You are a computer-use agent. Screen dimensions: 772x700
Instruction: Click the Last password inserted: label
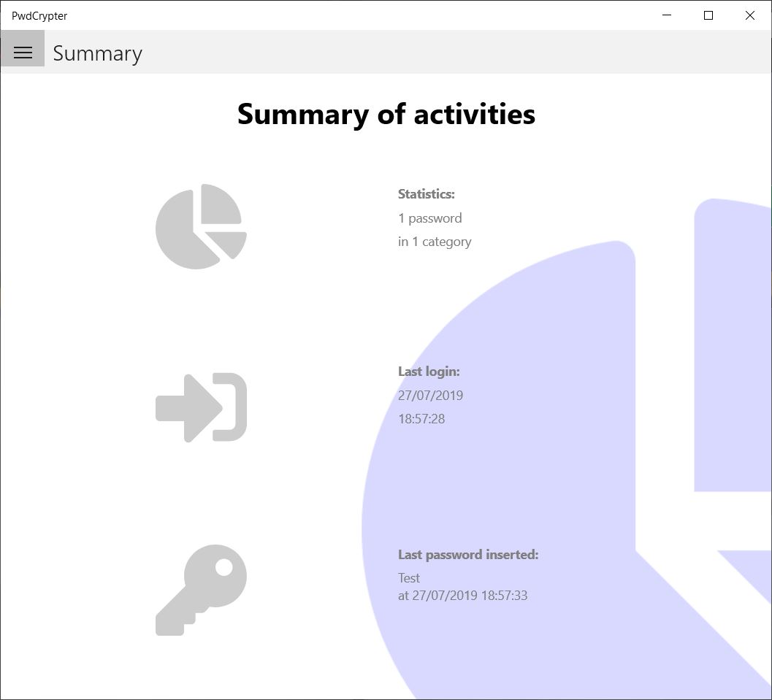click(x=468, y=554)
